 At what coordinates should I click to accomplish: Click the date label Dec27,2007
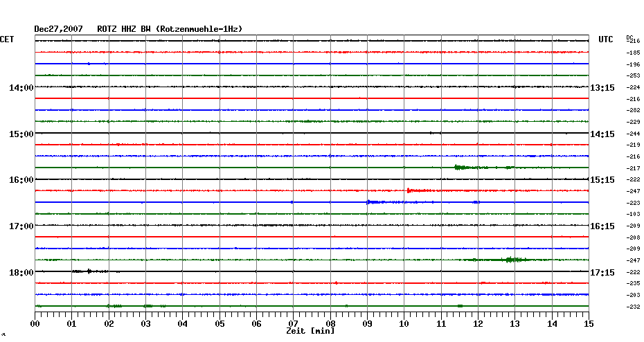(x=58, y=29)
